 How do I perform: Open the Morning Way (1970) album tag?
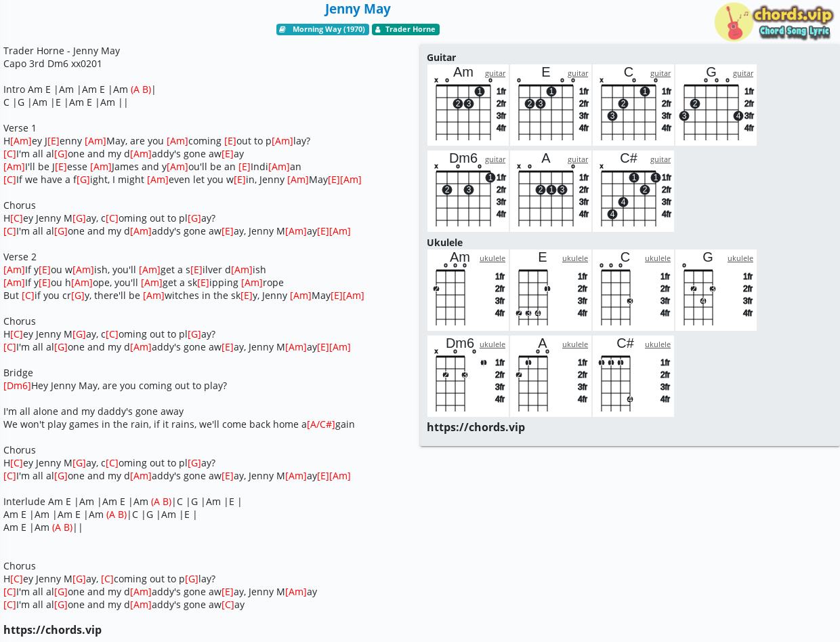click(x=322, y=29)
